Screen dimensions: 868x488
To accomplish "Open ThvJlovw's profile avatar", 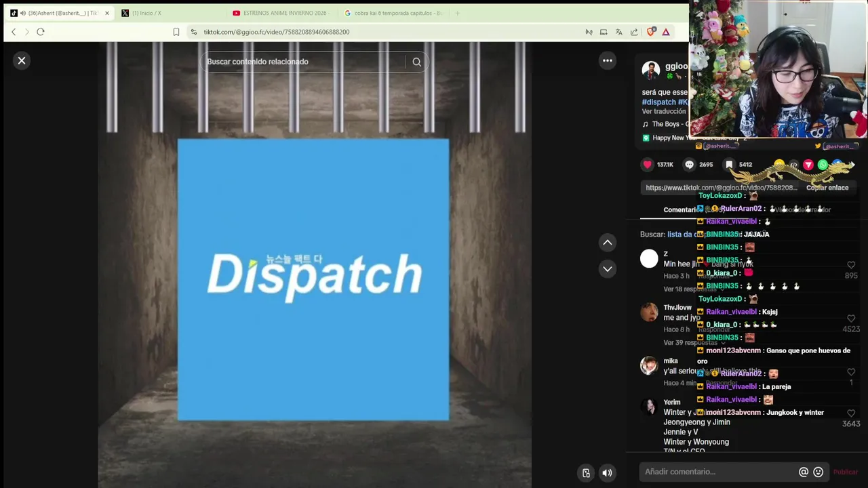I will click(x=649, y=312).
